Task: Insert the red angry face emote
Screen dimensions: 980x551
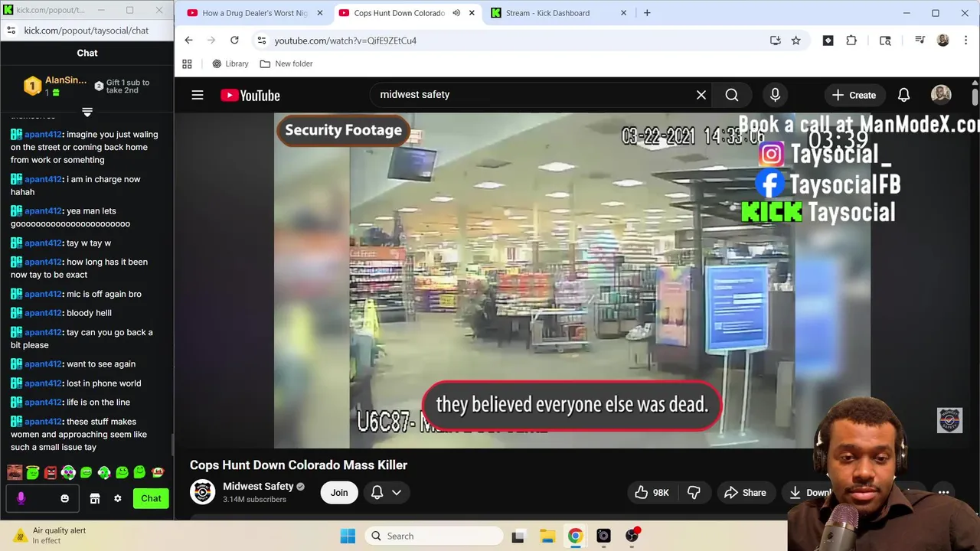Action: click(51, 473)
